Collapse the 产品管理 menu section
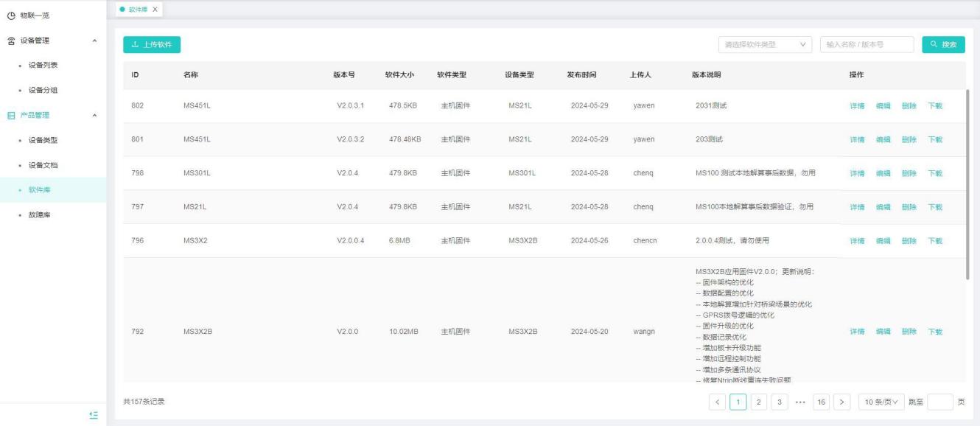This screenshot has width=980, height=426. (94, 115)
